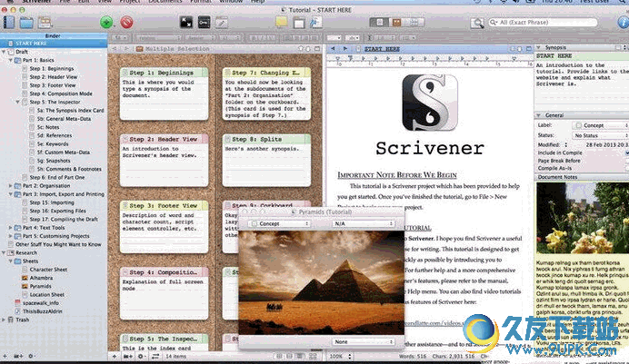Click the Project Search magnifier icon

[477, 23]
